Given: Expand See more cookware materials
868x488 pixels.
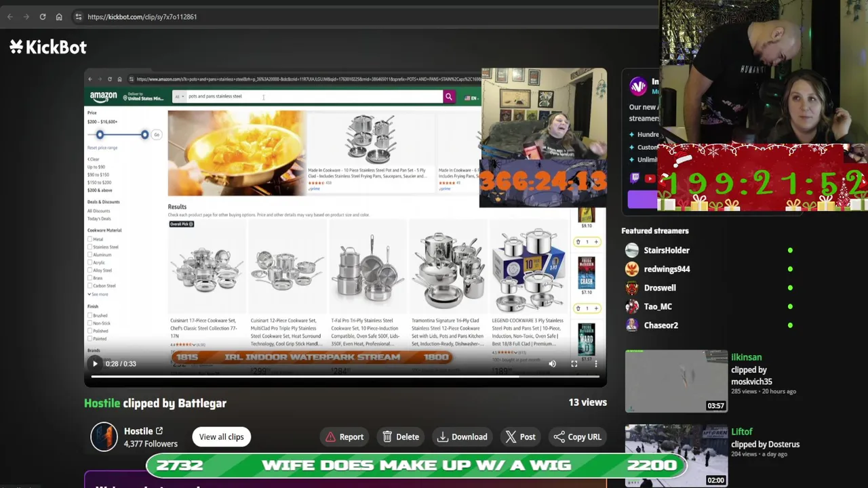Looking at the screenshot, I should click(x=98, y=294).
